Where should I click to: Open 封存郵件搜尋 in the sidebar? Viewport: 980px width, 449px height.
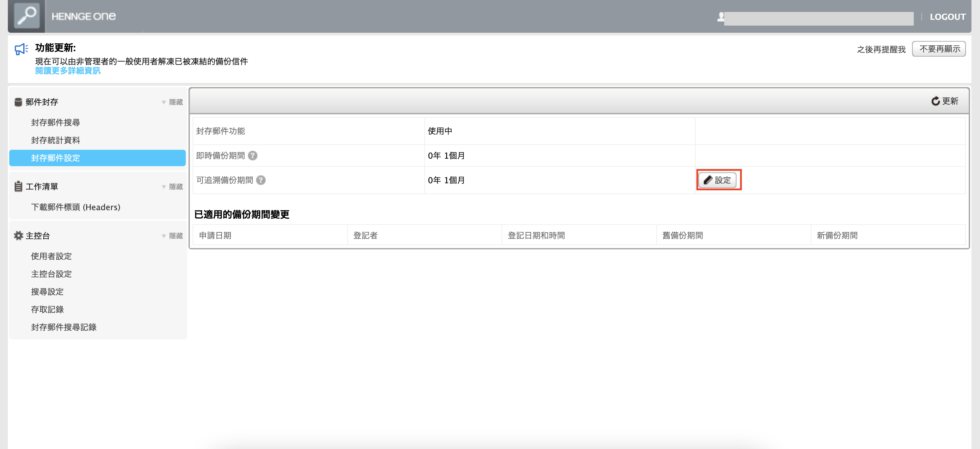pyautogui.click(x=56, y=122)
